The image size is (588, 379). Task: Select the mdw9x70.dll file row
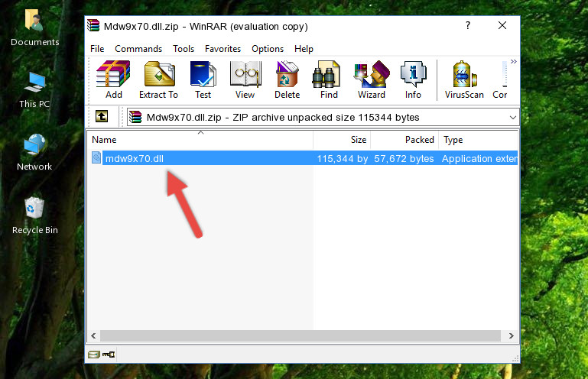click(304, 158)
